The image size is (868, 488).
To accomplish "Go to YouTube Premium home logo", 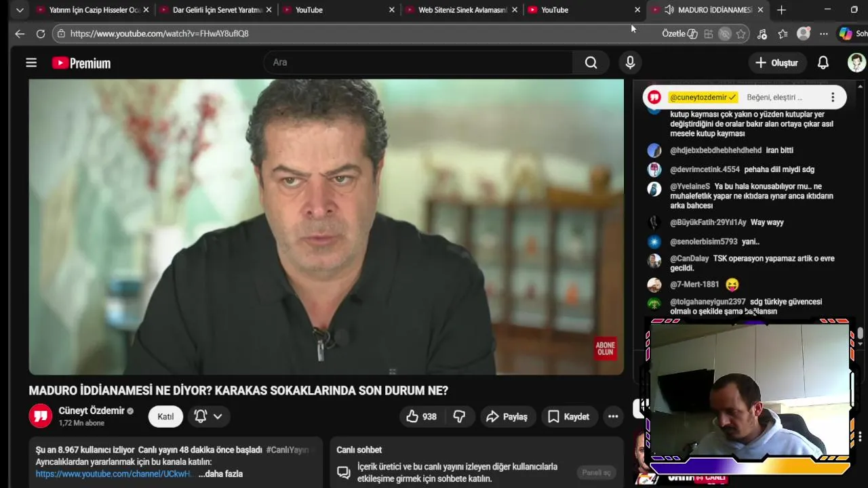I will pyautogui.click(x=81, y=63).
